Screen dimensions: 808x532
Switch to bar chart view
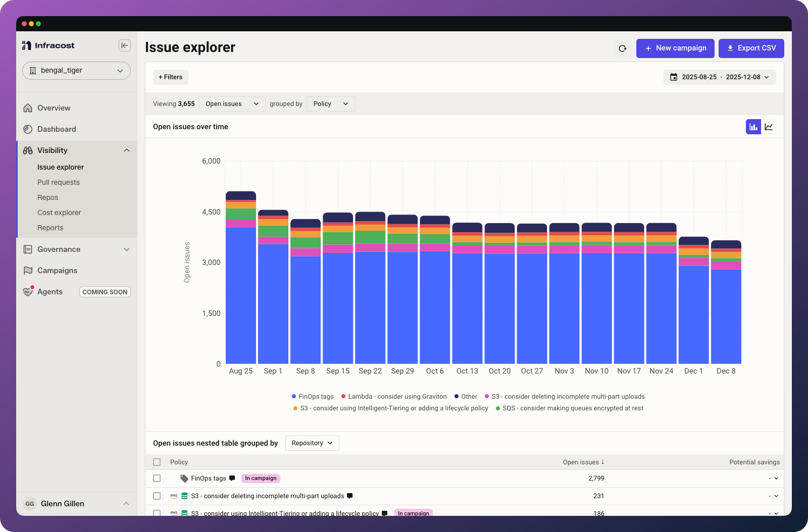(753, 127)
